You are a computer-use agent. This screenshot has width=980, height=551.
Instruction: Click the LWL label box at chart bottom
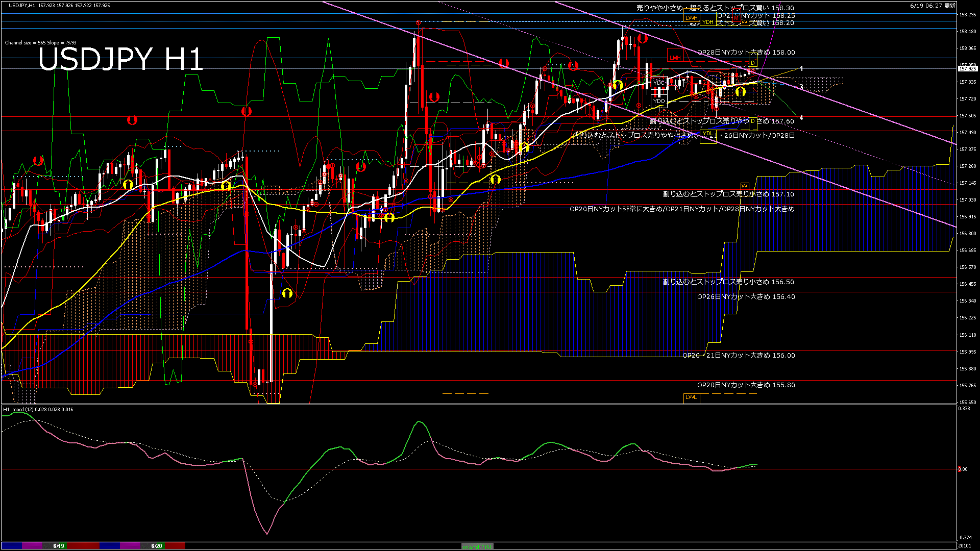(691, 397)
